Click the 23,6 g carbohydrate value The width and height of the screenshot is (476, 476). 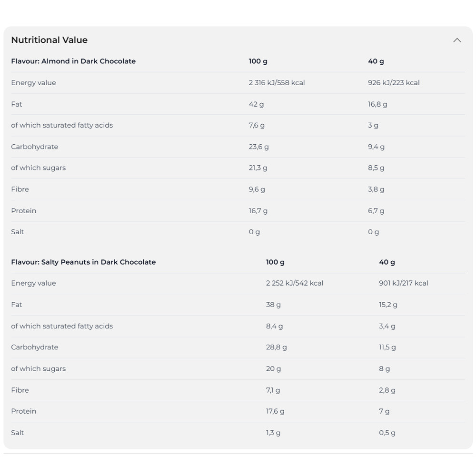(258, 147)
